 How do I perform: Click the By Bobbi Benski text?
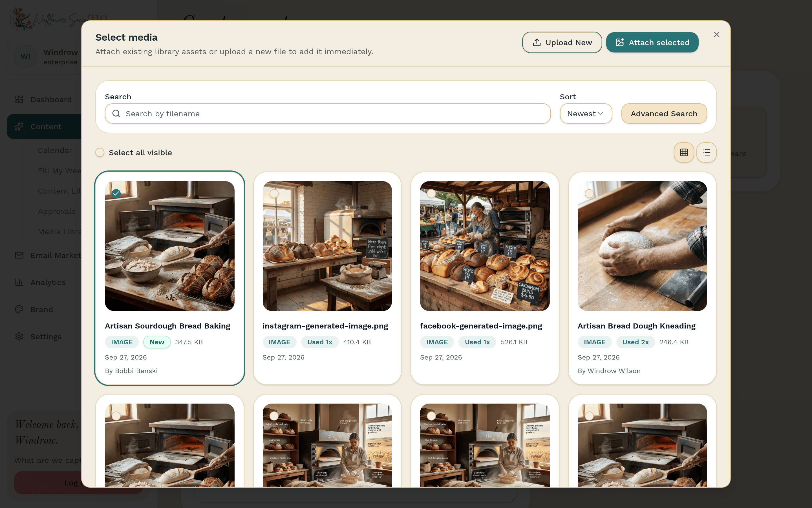pos(131,371)
